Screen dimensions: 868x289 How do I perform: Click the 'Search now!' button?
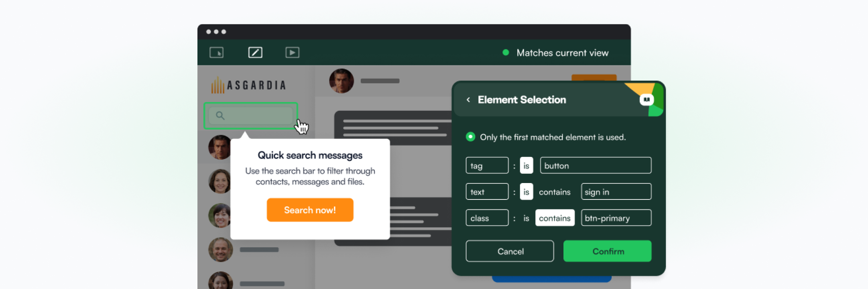(310, 210)
